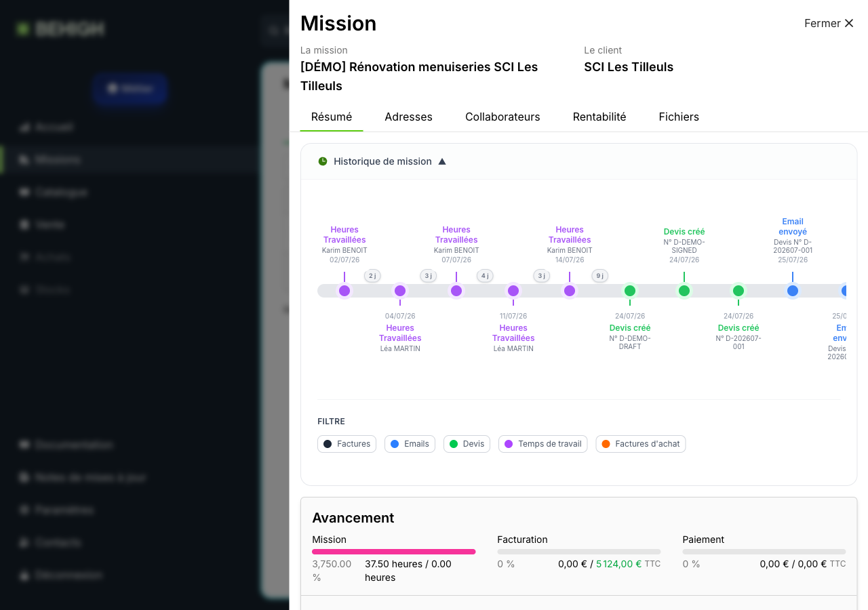The height and width of the screenshot is (610, 868).
Task: Click the clock icon beside Historique de mission
Action: 323,161
